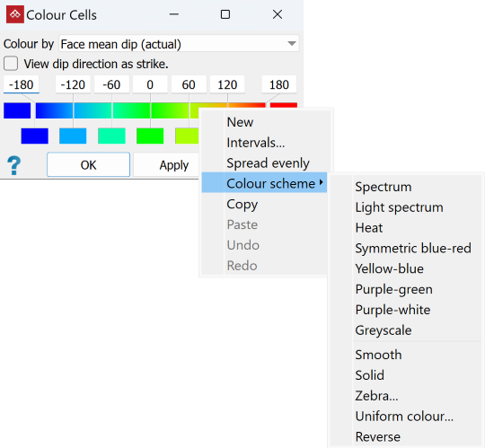Open the Zebra... option
This screenshot has width=485, height=448.
point(376,396)
